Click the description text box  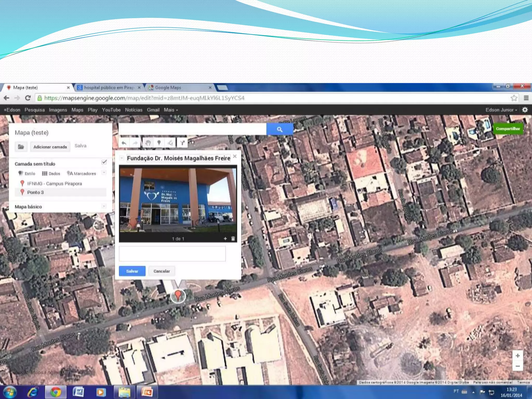tap(172, 254)
